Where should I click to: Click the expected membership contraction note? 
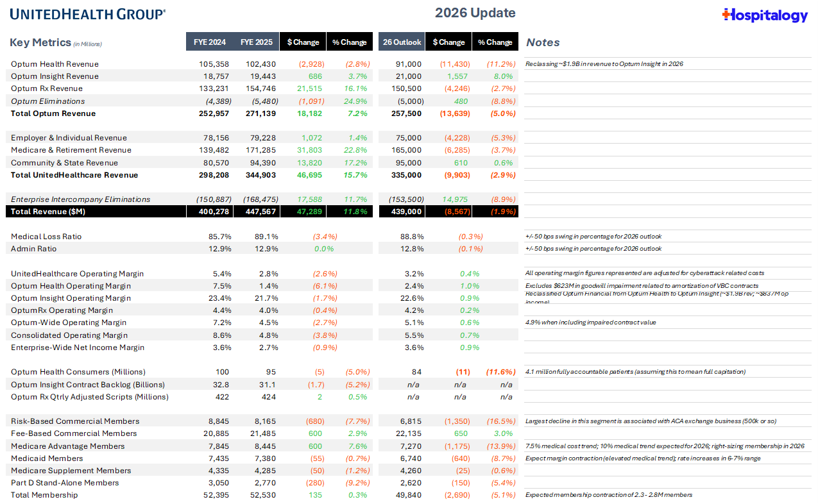[608, 495]
